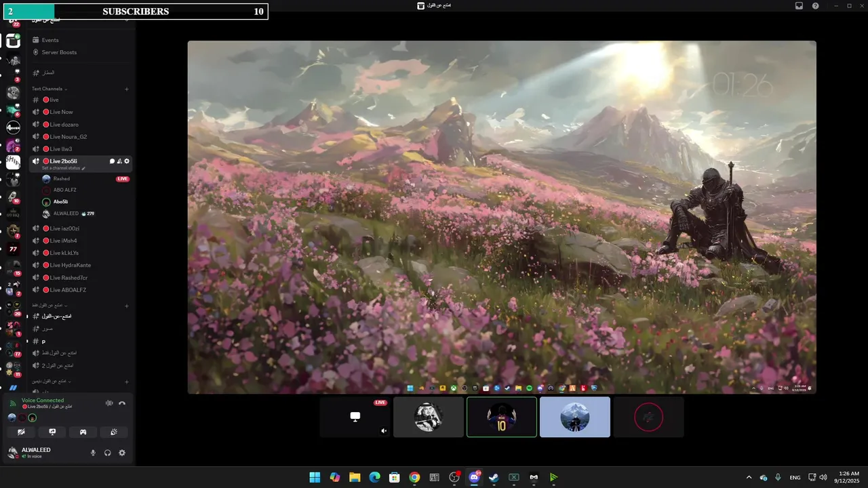This screenshot has width=868, height=488.
Task: Open the '77' server icon
Action: [13, 249]
